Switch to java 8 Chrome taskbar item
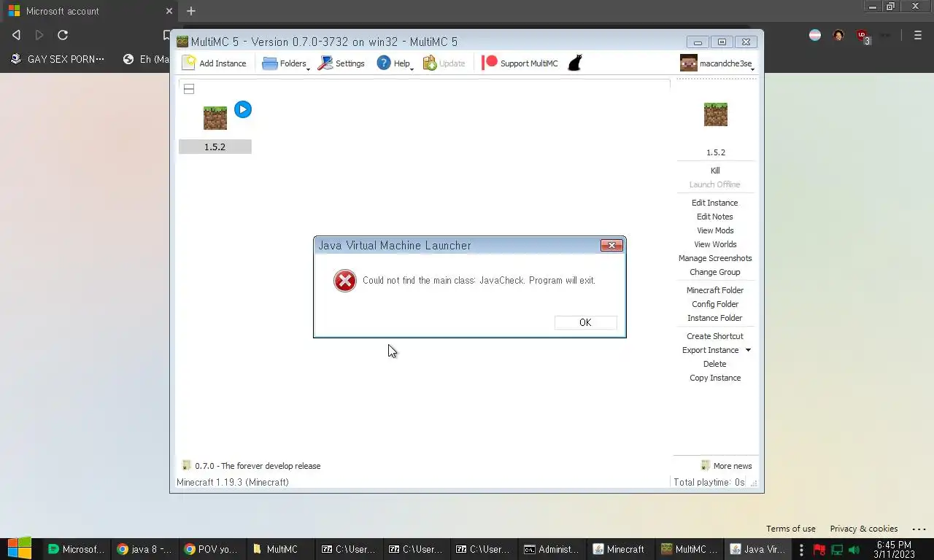 [x=144, y=549]
